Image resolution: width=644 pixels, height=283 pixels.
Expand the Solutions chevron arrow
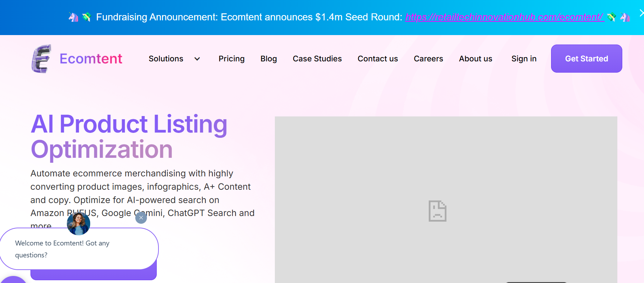pos(197,59)
